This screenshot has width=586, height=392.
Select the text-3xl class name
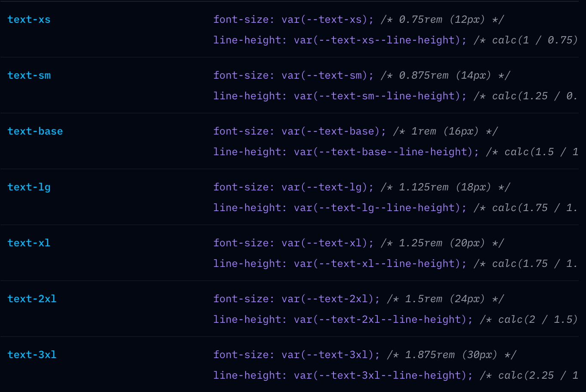pyautogui.click(x=32, y=355)
